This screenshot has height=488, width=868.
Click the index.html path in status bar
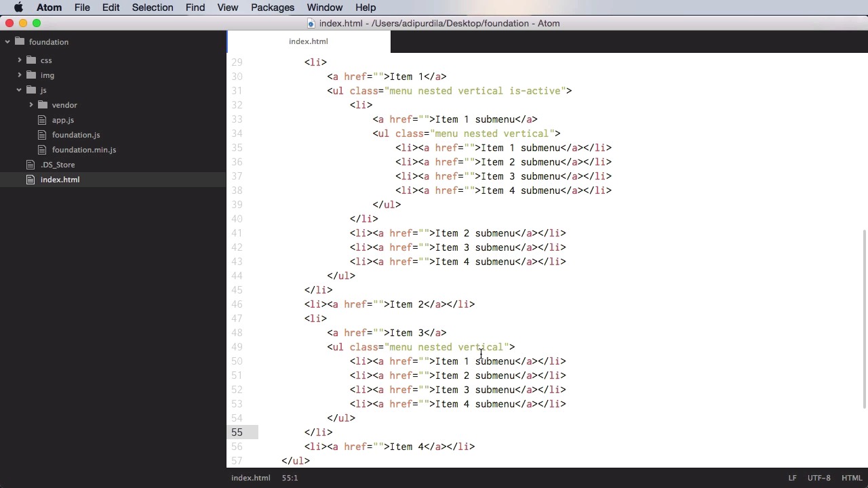pyautogui.click(x=251, y=478)
